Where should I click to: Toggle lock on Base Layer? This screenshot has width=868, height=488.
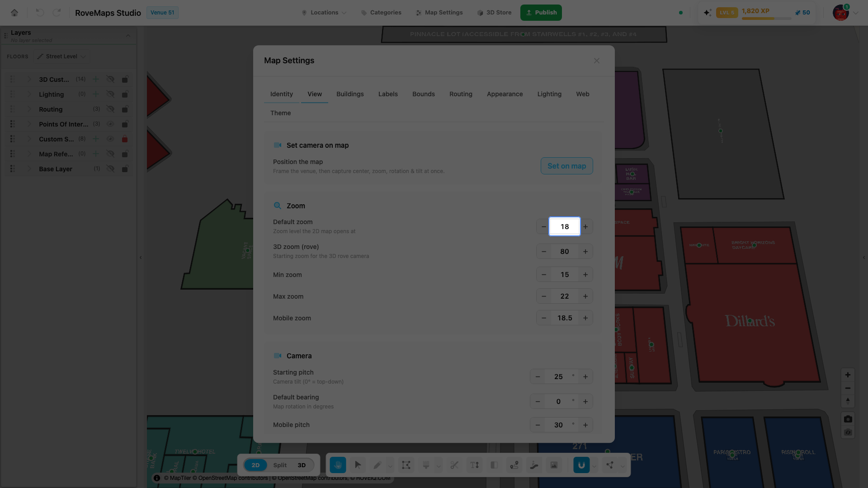[x=125, y=169]
